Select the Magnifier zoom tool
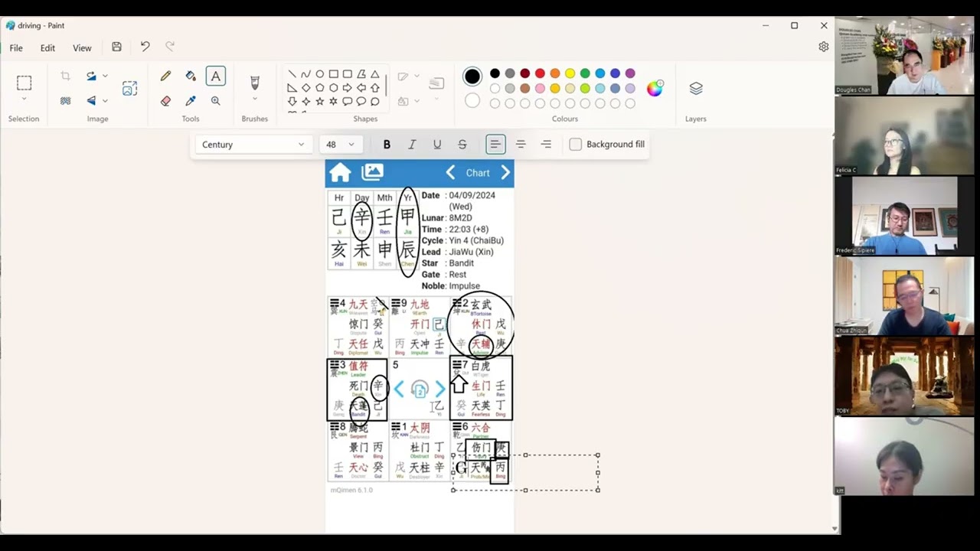This screenshot has height=551, width=980. pyautogui.click(x=216, y=101)
